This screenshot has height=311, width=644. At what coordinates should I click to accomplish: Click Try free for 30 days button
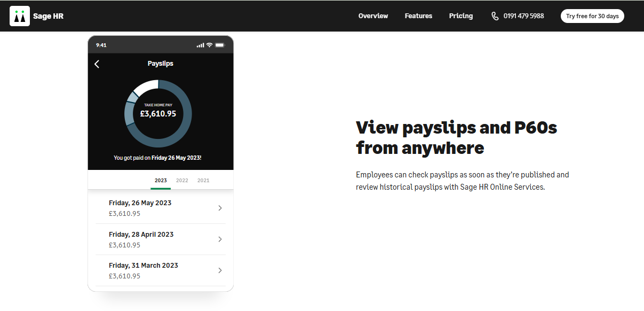592,16
